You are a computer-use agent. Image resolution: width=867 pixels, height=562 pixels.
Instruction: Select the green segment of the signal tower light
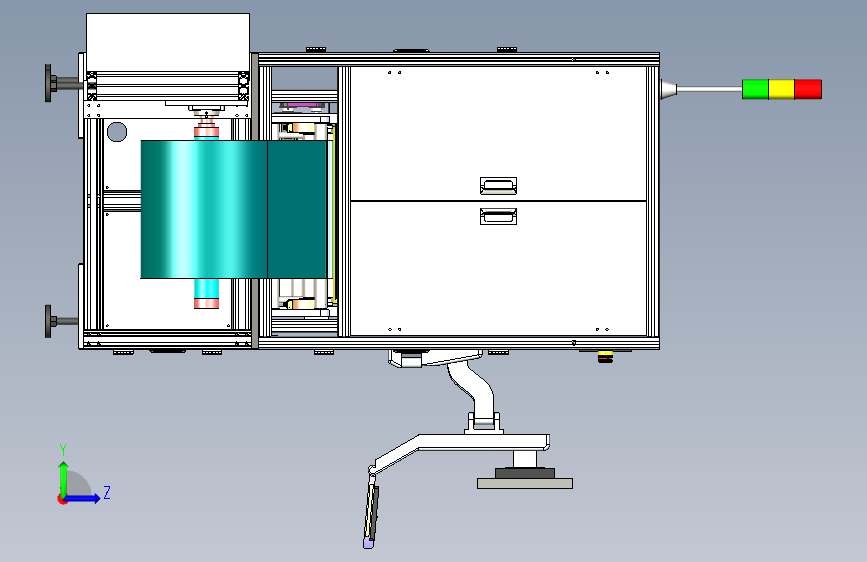pyautogui.click(x=755, y=89)
